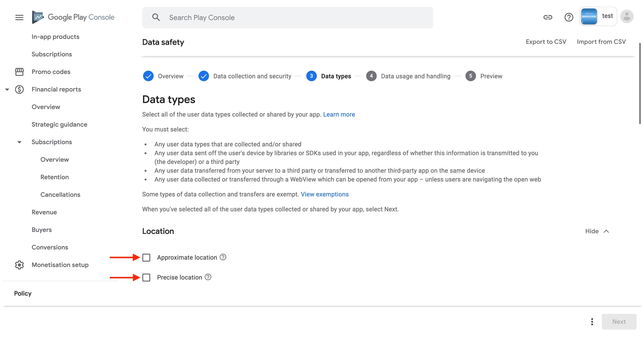
Task: Tick the Precise location checkbox
Action: [146, 277]
